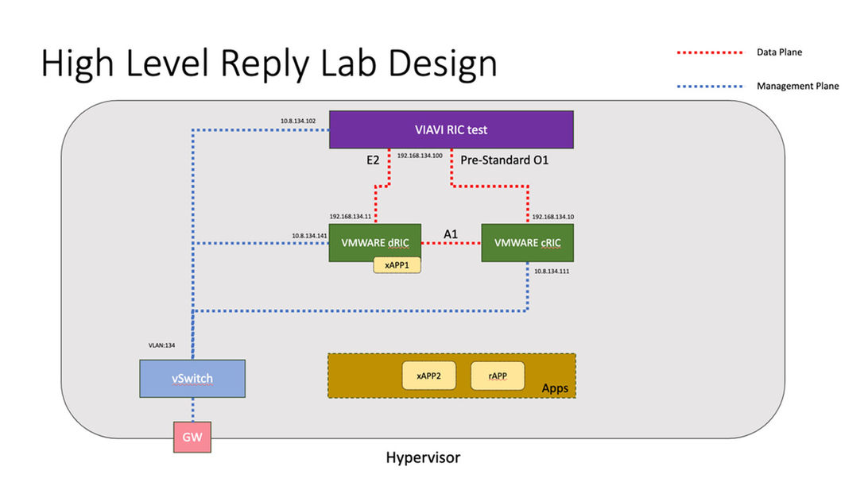Click the pink GW gateway box

tap(192, 437)
